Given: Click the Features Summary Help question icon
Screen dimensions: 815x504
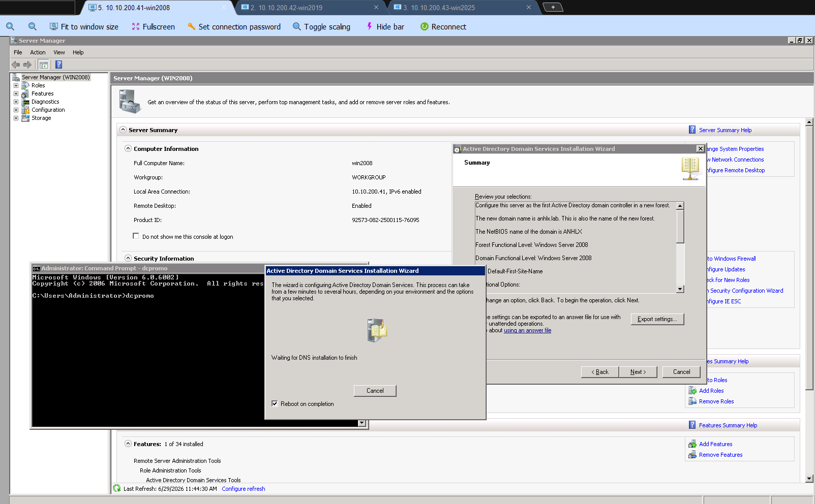Looking at the screenshot, I should click(x=692, y=425).
